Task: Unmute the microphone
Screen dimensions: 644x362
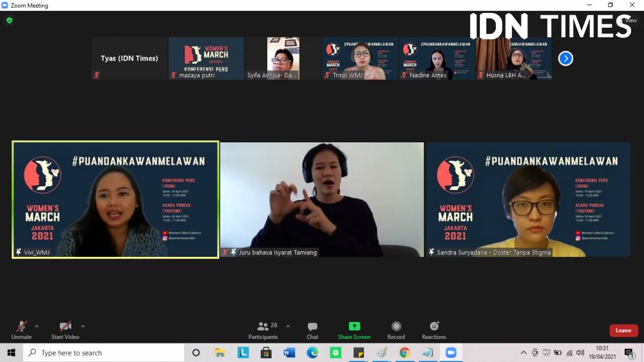Action: 21,330
